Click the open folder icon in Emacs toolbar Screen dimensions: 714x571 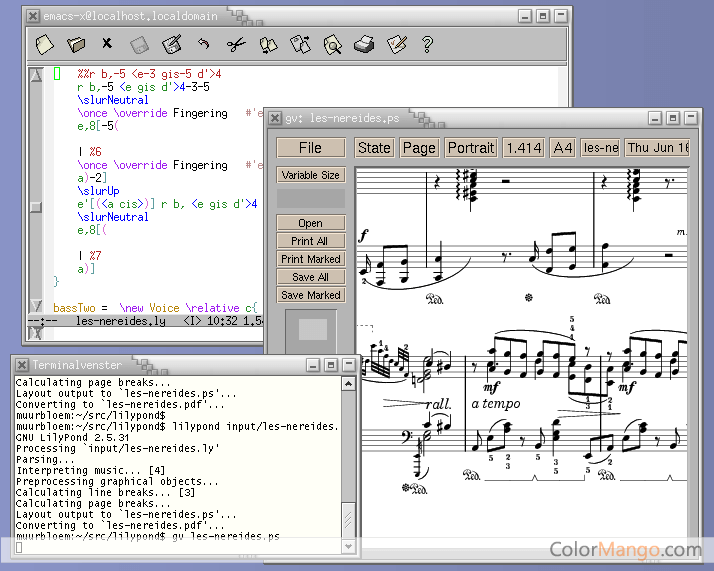coord(76,45)
